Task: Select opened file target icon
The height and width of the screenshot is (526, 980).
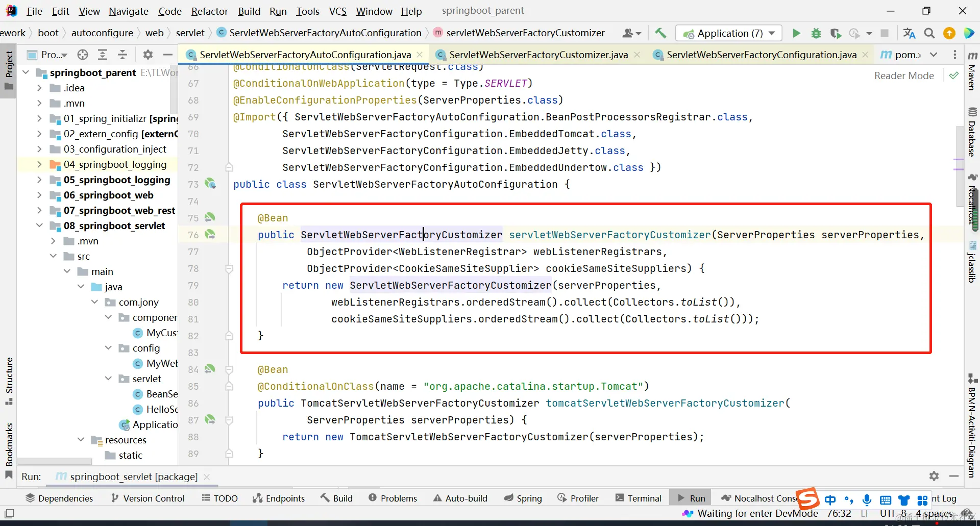Action: pyautogui.click(x=83, y=55)
